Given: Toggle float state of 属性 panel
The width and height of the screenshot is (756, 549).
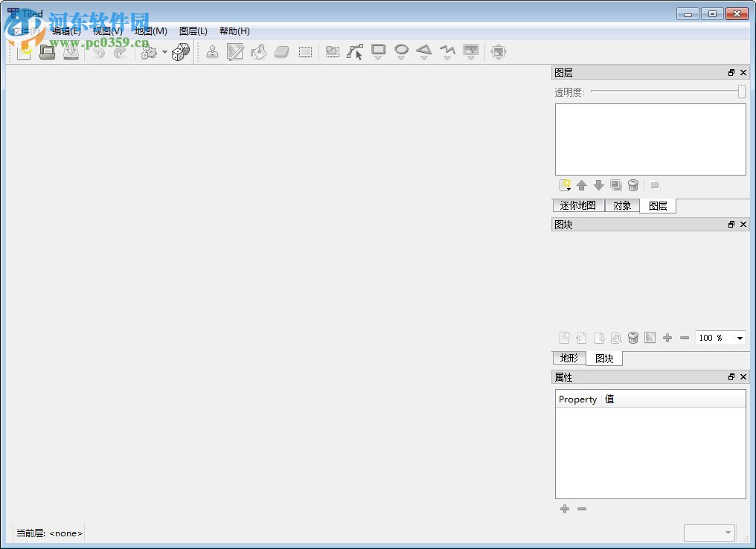Looking at the screenshot, I should tap(731, 377).
